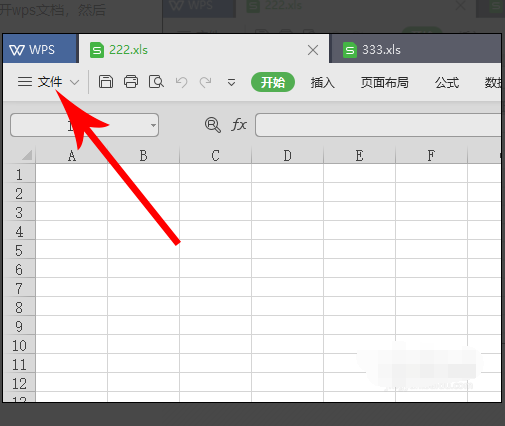Screen dimensions: 505x426
Task: Expand the 文件 menu chevron
Action: (x=74, y=82)
